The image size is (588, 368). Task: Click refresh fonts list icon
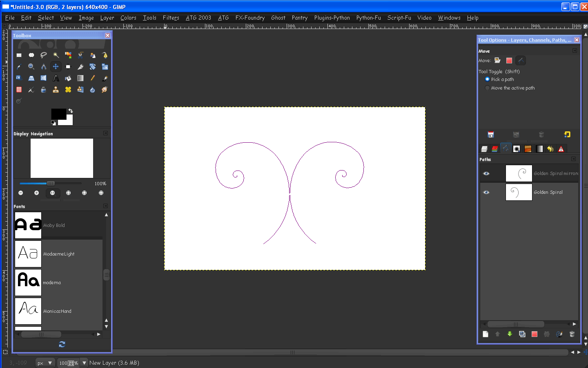(62, 344)
